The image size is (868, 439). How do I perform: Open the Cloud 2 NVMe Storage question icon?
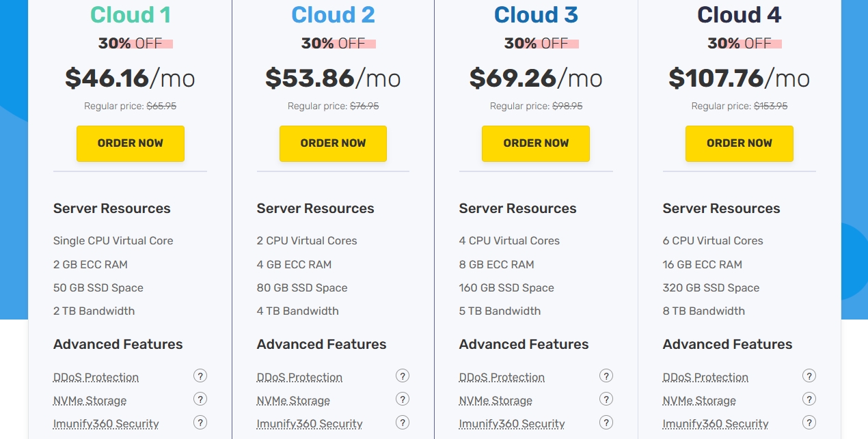403,399
